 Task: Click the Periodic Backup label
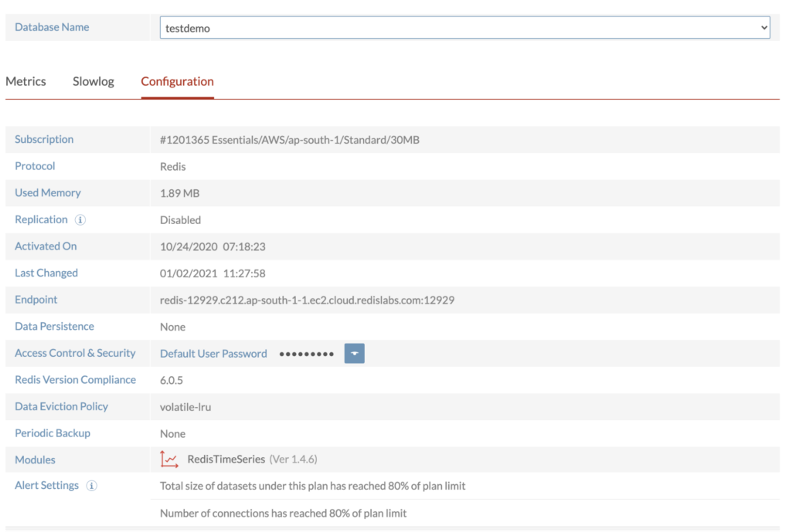(x=53, y=433)
